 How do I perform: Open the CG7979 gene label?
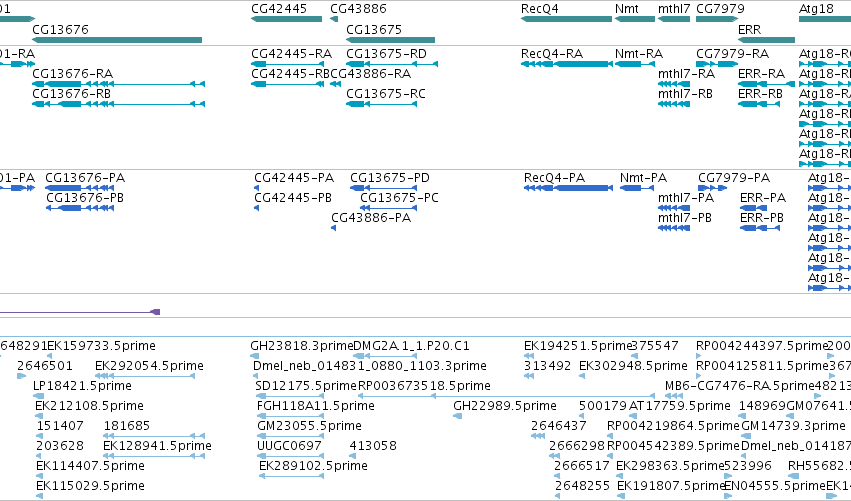(x=720, y=9)
